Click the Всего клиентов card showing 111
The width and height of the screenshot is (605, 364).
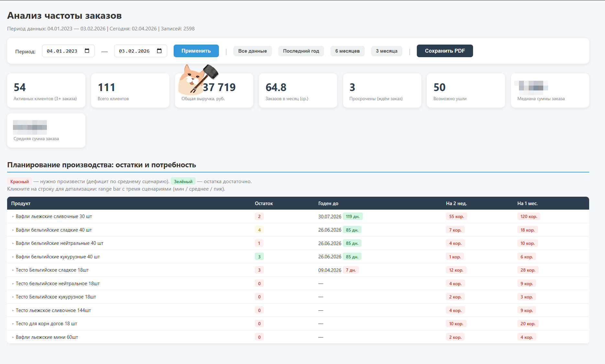(130, 90)
